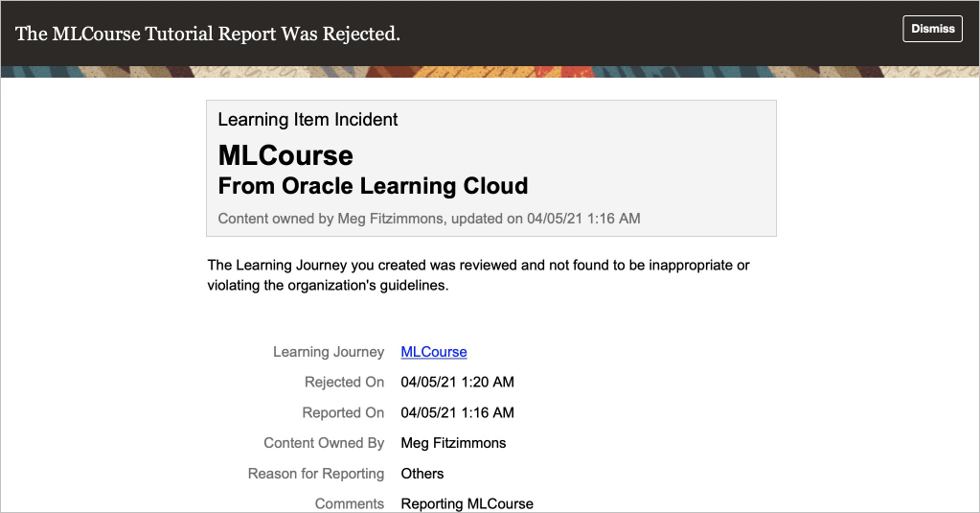Click the bold MLCourse card title
This screenshot has width=980, height=513.
pyautogui.click(x=285, y=155)
